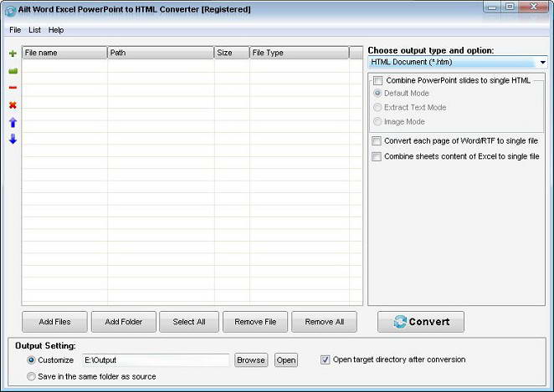Click the green plus add-file icon
Image resolution: width=554 pixels, height=392 pixels.
click(x=13, y=53)
